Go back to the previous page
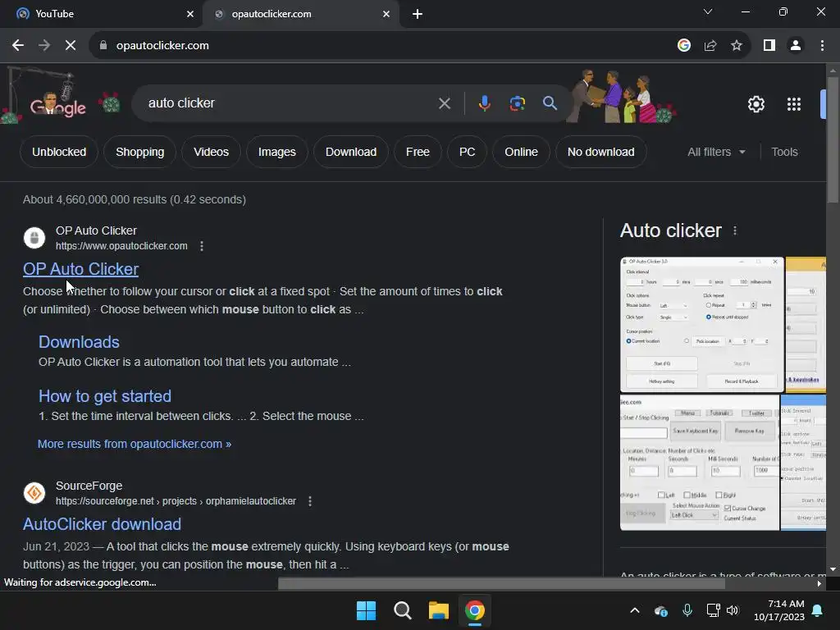The width and height of the screenshot is (840, 630). tap(18, 46)
